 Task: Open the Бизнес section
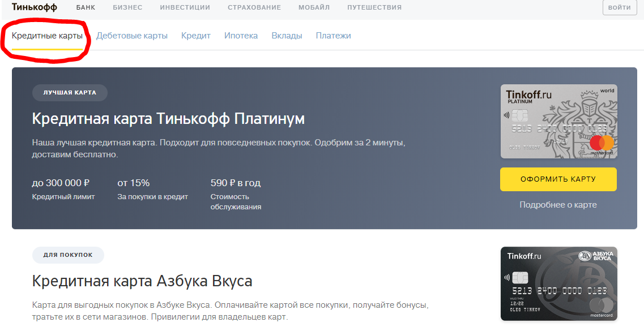coord(127,8)
